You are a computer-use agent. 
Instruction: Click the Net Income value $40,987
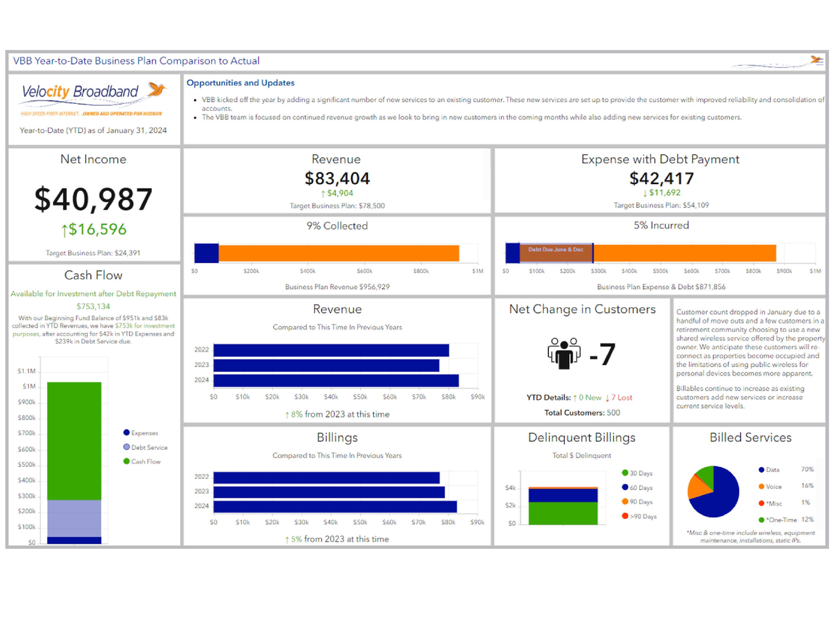coord(94,199)
